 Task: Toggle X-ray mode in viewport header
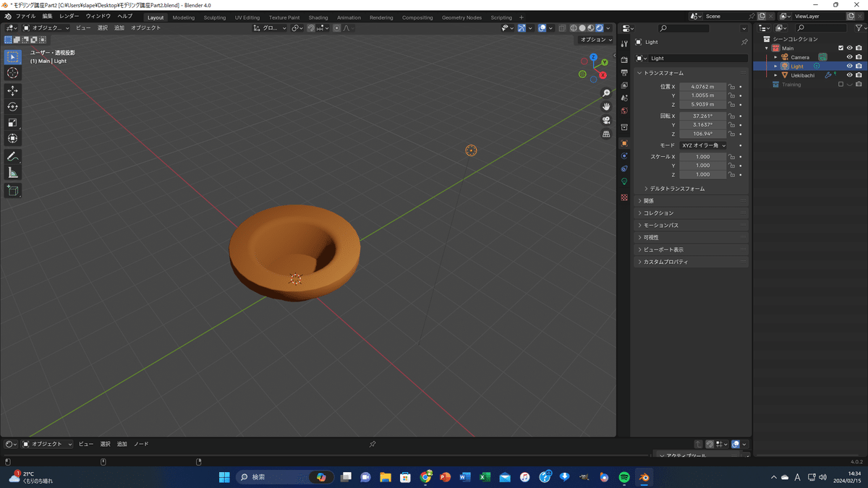(561, 28)
